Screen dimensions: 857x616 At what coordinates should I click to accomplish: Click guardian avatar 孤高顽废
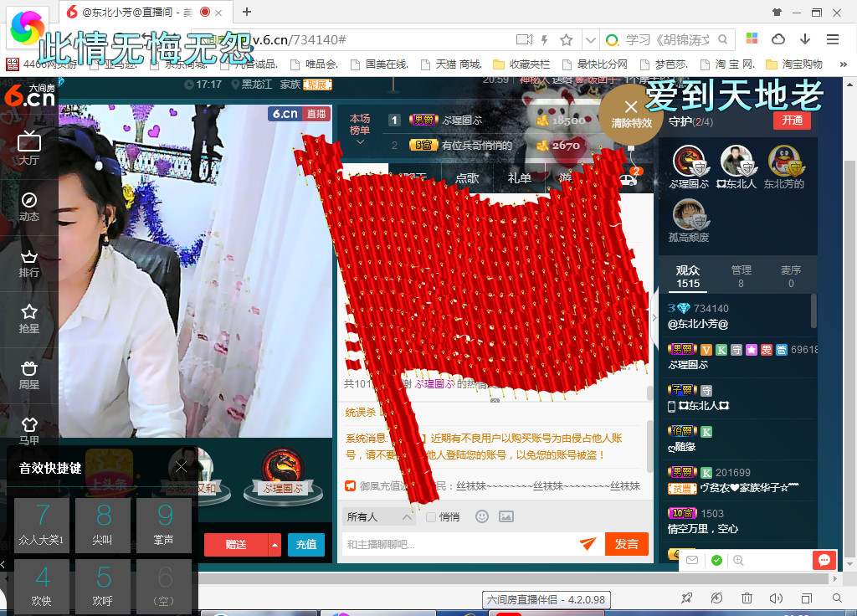[x=689, y=213]
